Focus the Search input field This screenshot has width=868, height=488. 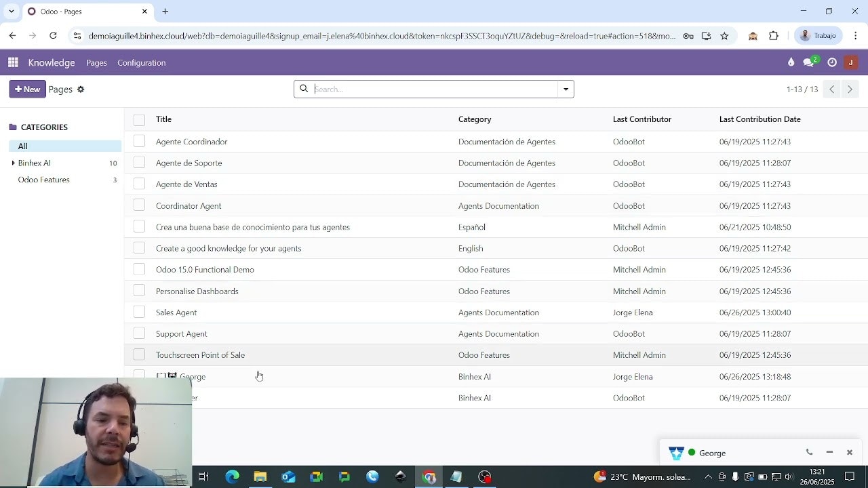coord(435,89)
